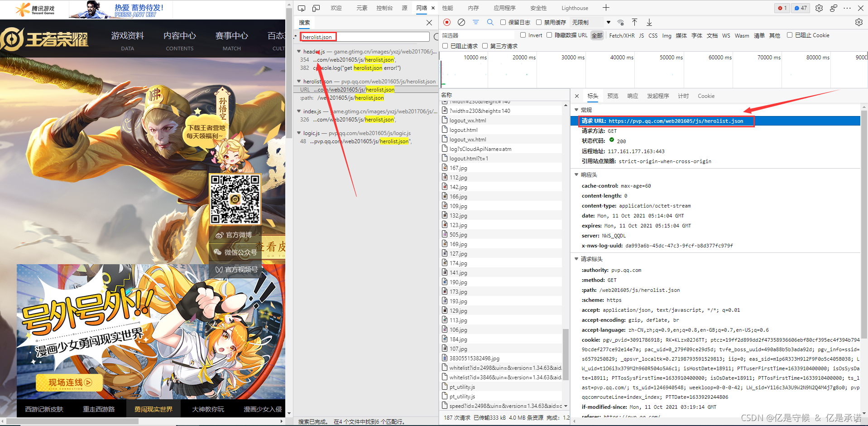
Task: Open the DevTools feedback/experiments icon
Action: tap(834, 8)
